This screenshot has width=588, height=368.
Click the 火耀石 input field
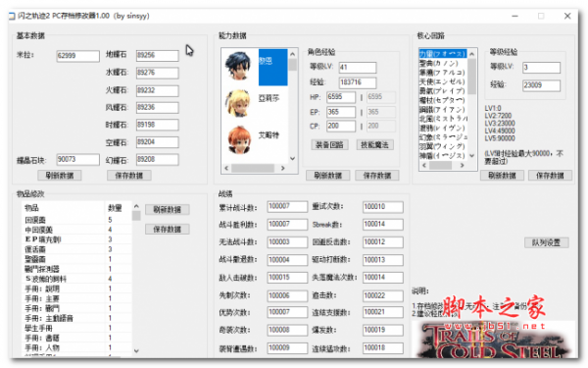pos(158,90)
